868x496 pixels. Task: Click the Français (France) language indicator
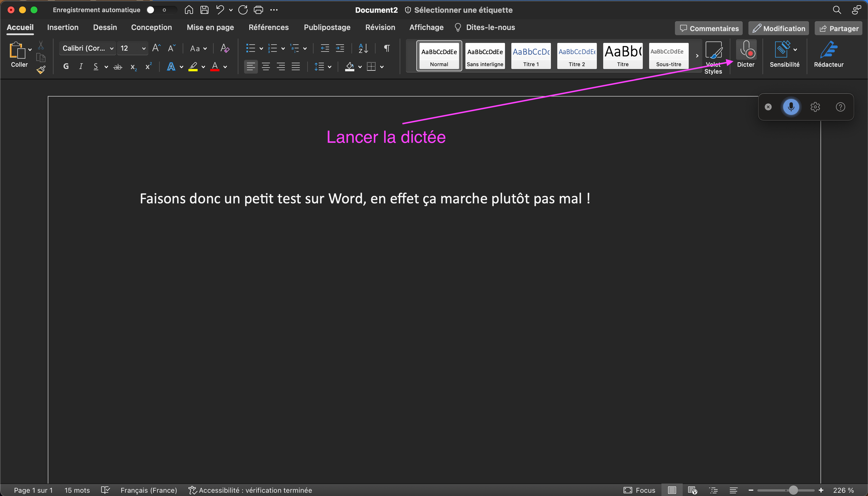149,490
